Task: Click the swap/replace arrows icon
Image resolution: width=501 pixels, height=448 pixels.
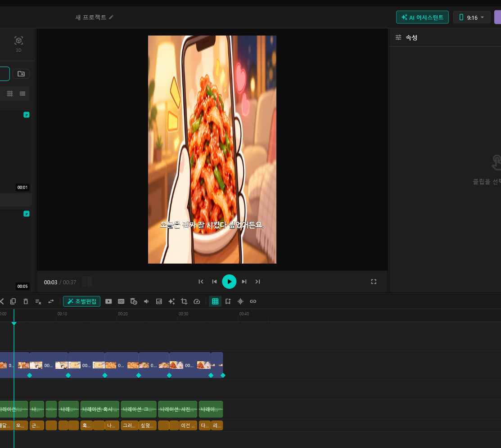Action: point(51,301)
